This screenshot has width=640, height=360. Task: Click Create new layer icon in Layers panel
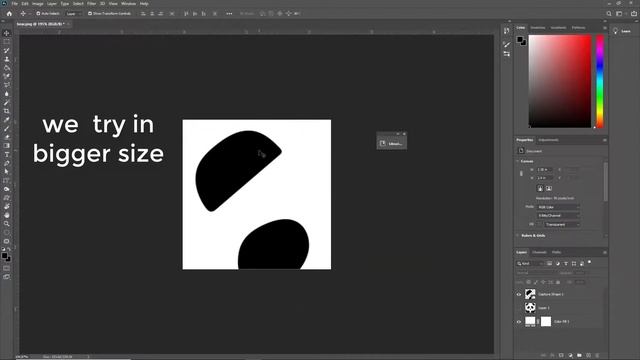(x=589, y=356)
